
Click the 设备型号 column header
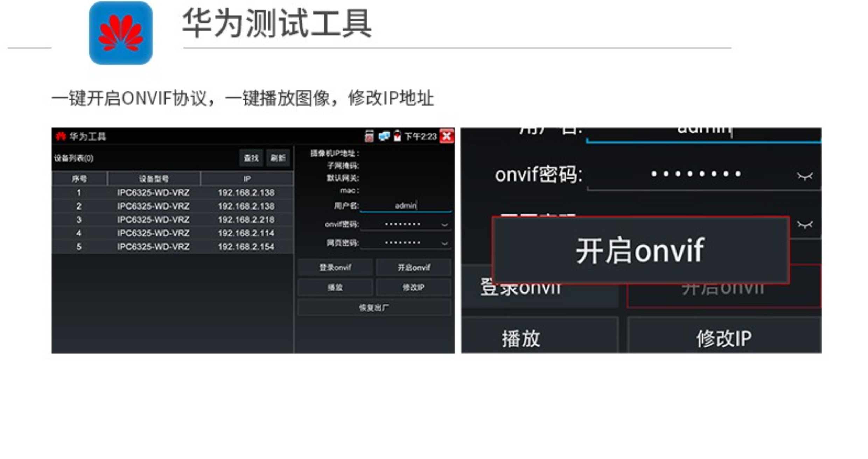coord(154,179)
